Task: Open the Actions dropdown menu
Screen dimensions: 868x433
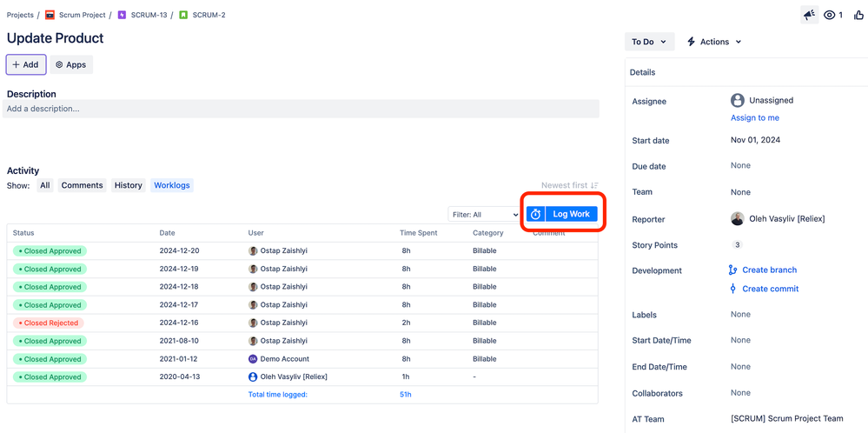Action: click(713, 42)
